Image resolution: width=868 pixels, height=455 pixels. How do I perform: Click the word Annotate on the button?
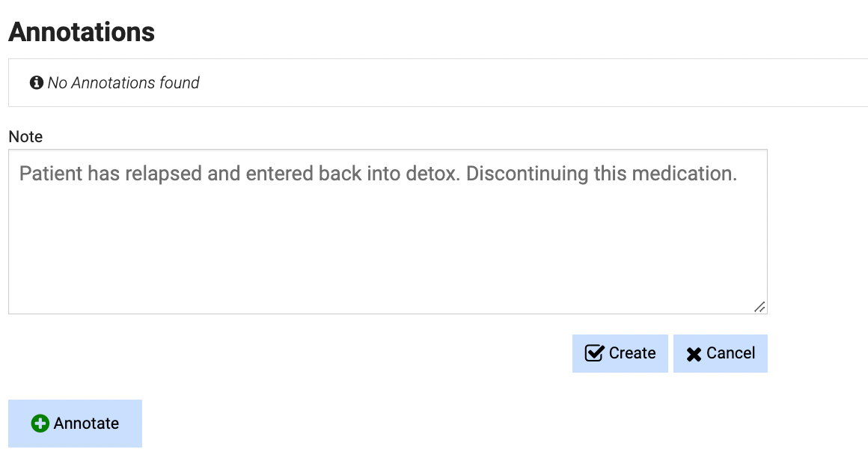click(x=86, y=424)
